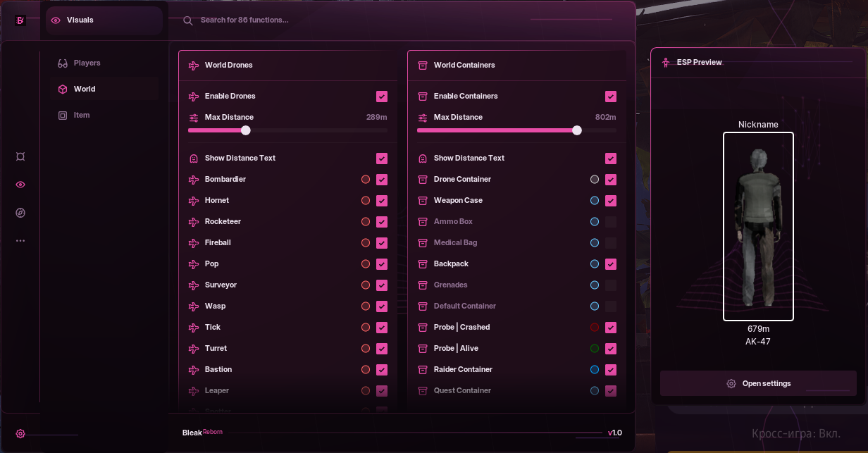Click the Bleak logo icon
Image resolution: width=868 pixels, height=453 pixels.
coord(20,20)
